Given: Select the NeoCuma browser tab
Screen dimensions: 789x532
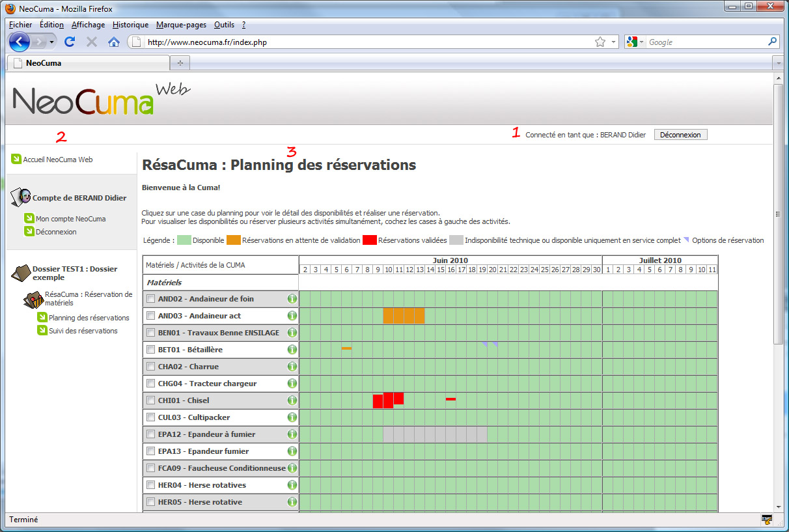Looking at the screenshot, I should (87, 63).
